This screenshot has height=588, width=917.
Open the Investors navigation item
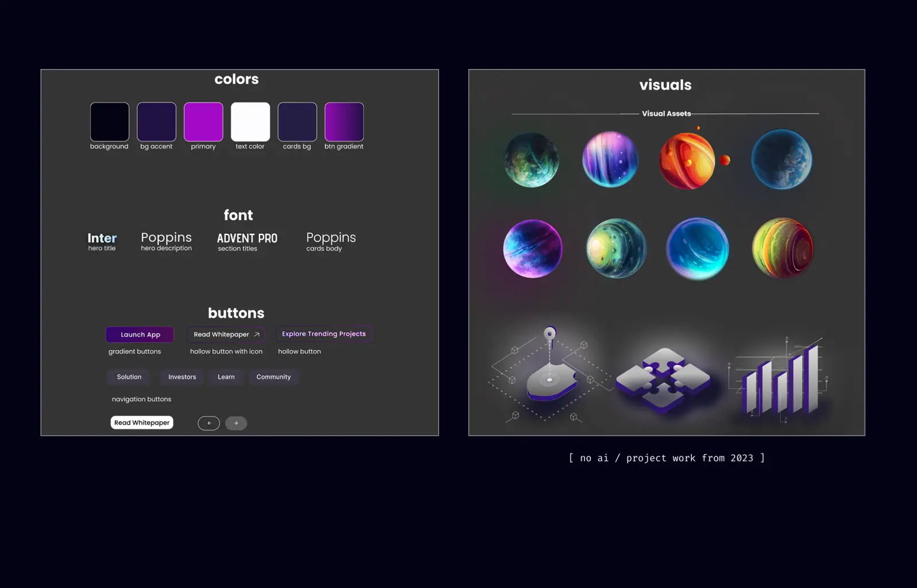coord(182,377)
